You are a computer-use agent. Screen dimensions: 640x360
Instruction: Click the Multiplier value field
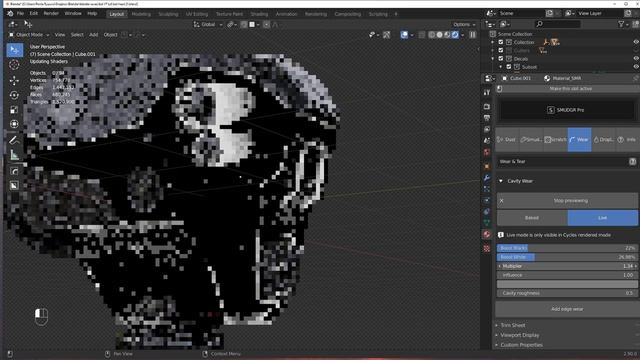567,266
